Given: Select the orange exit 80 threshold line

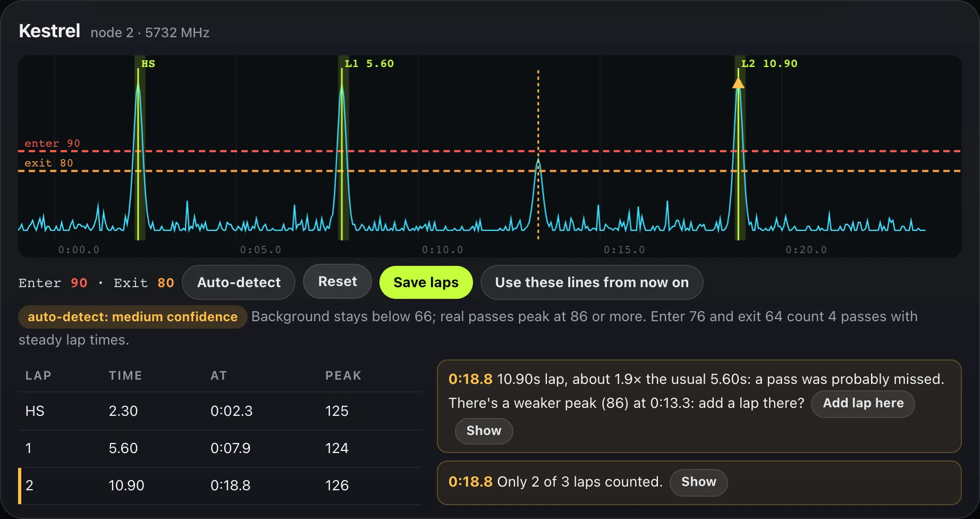Looking at the screenshot, I should coord(489,171).
